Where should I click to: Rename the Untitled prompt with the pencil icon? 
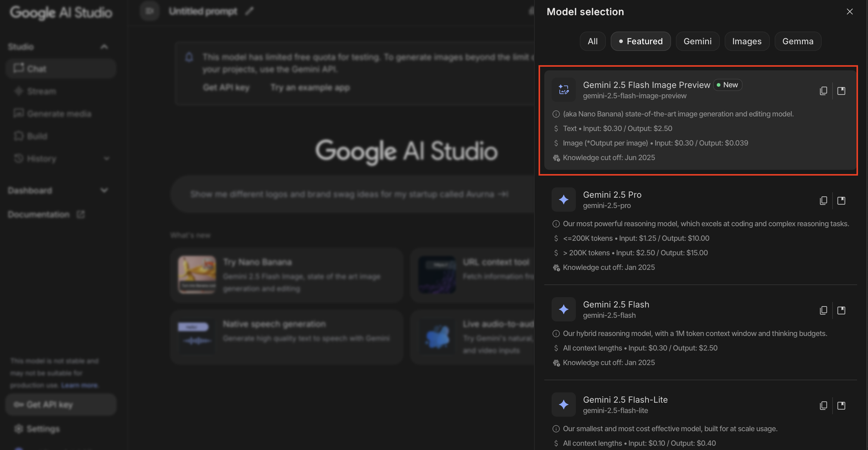click(x=249, y=11)
